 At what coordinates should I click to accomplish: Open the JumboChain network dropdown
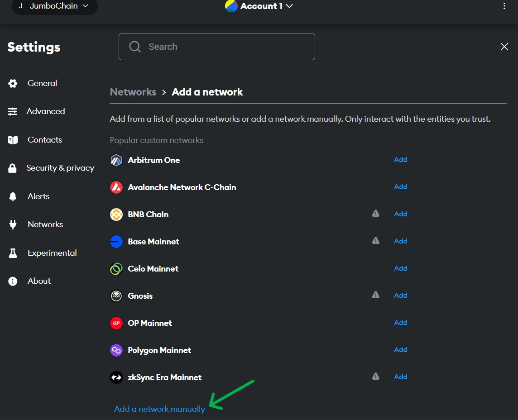click(x=55, y=6)
